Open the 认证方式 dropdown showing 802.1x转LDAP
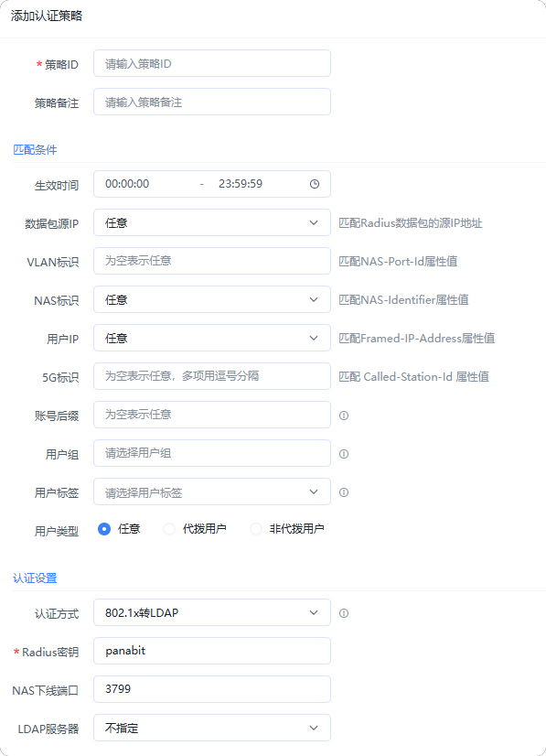Screen dimensions: 546x756 pyautogui.click(x=212, y=612)
